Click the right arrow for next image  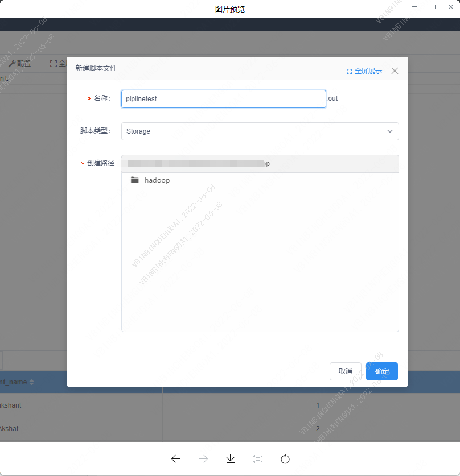point(203,459)
